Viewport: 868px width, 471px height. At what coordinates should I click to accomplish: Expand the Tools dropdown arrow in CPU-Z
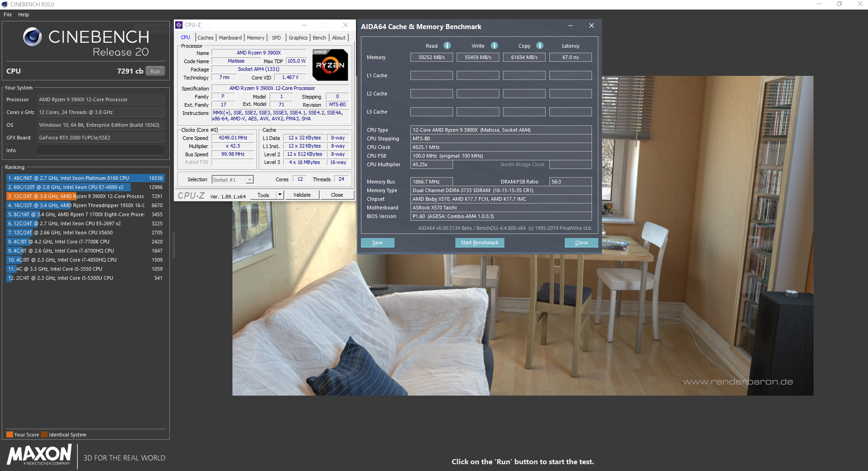(x=280, y=195)
